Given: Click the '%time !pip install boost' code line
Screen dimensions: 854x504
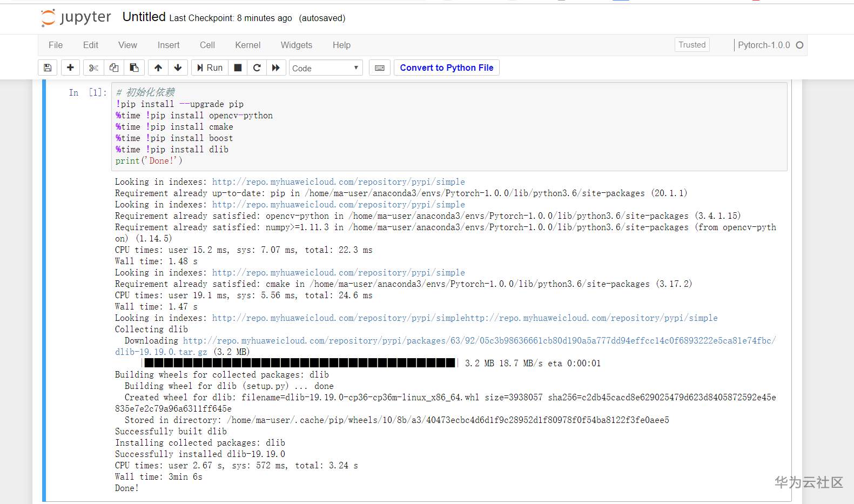Looking at the screenshot, I should (x=174, y=138).
